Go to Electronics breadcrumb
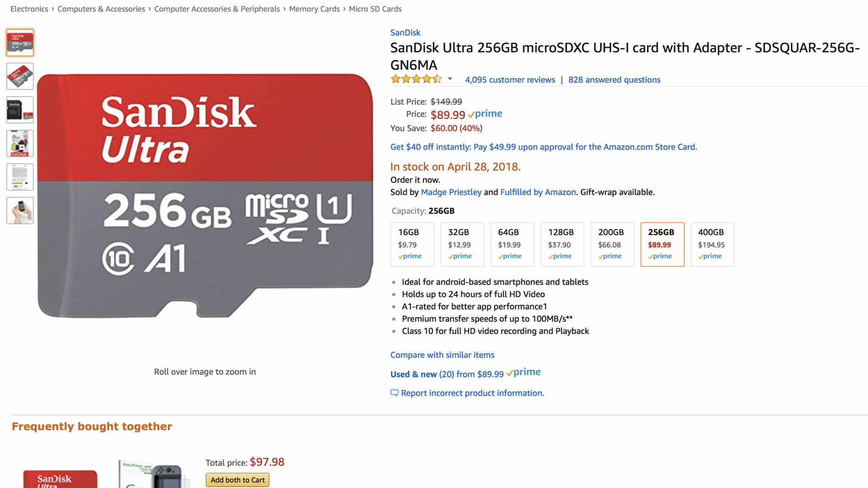Image resolution: width=868 pixels, height=488 pixels. pyautogui.click(x=29, y=9)
